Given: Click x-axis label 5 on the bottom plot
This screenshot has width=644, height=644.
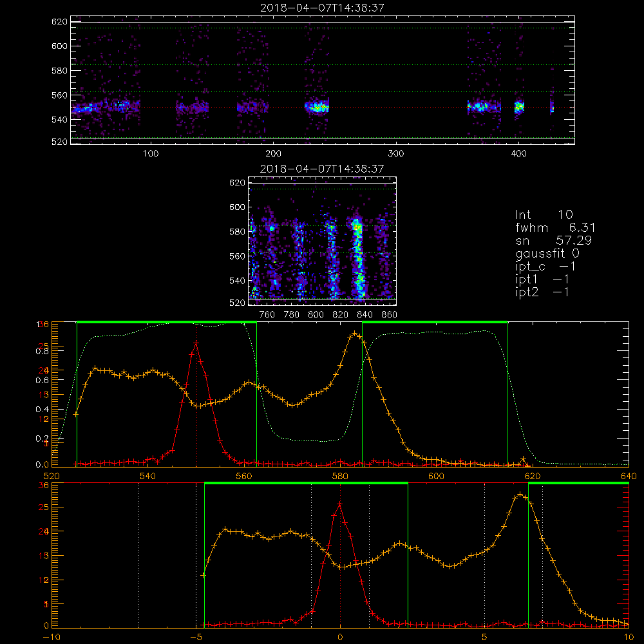Looking at the screenshot, I should 484,638.
